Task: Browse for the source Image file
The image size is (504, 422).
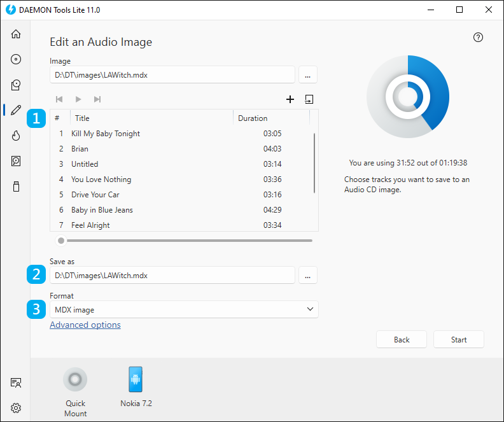Action: coord(307,75)
